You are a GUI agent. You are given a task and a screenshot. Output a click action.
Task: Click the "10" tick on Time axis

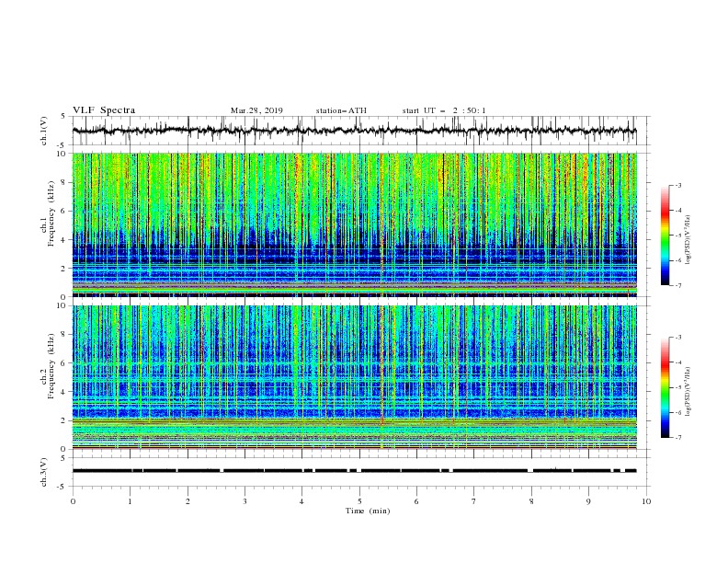pyautogui.click(x=646, y=501)
